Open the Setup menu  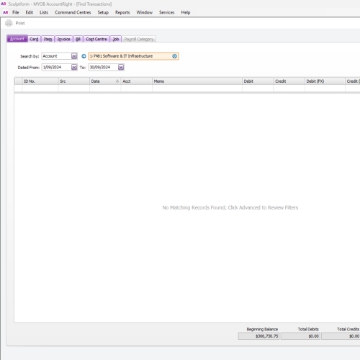[x=103, y=12]
